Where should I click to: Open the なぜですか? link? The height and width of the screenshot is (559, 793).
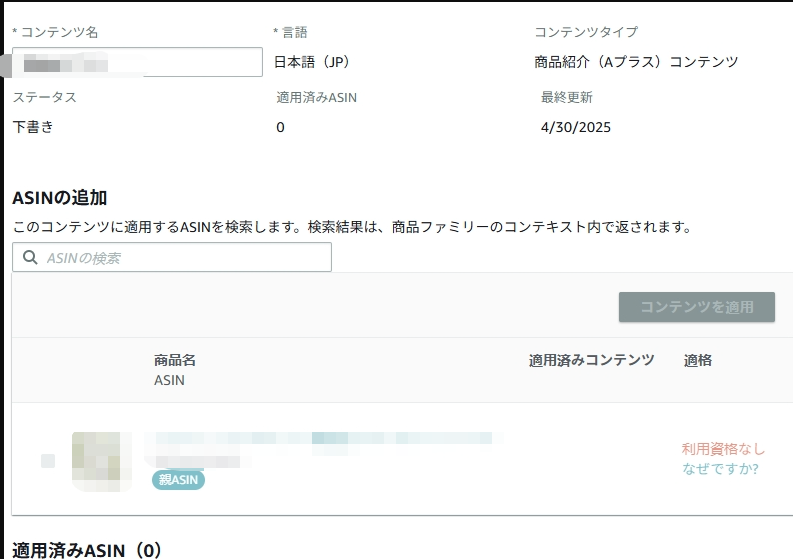(720, 469)
